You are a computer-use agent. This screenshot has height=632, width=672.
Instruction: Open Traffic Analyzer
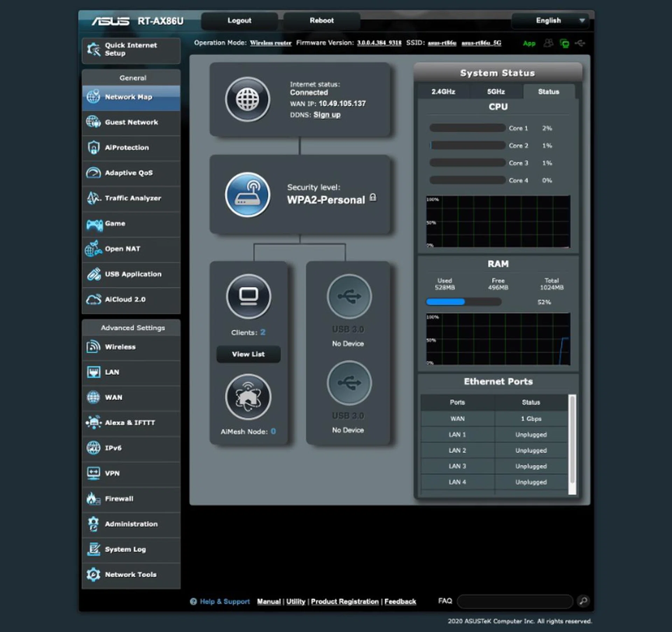(93, 198)
